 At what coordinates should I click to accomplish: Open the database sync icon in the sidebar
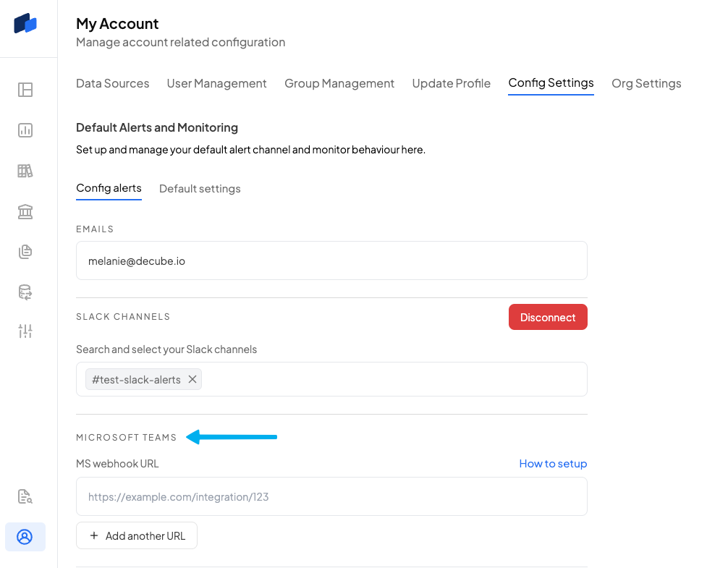tap(25, 292)
